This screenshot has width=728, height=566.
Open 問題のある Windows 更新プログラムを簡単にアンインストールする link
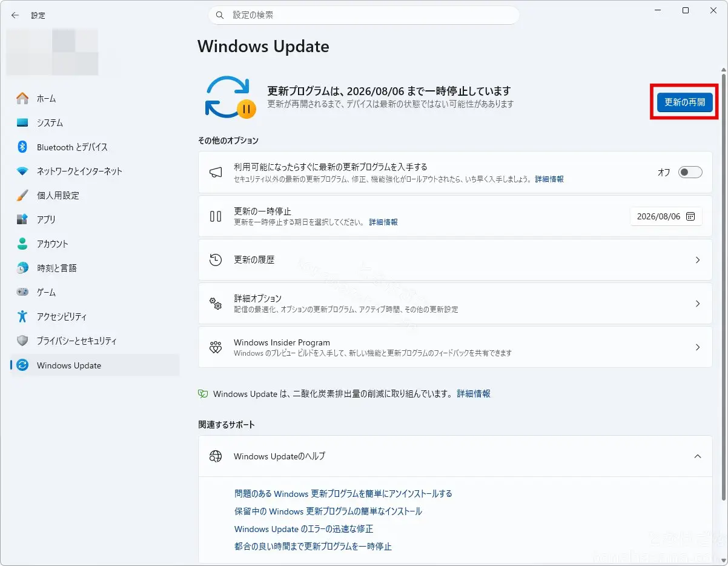pyautogui.click(x=343, y=494)
